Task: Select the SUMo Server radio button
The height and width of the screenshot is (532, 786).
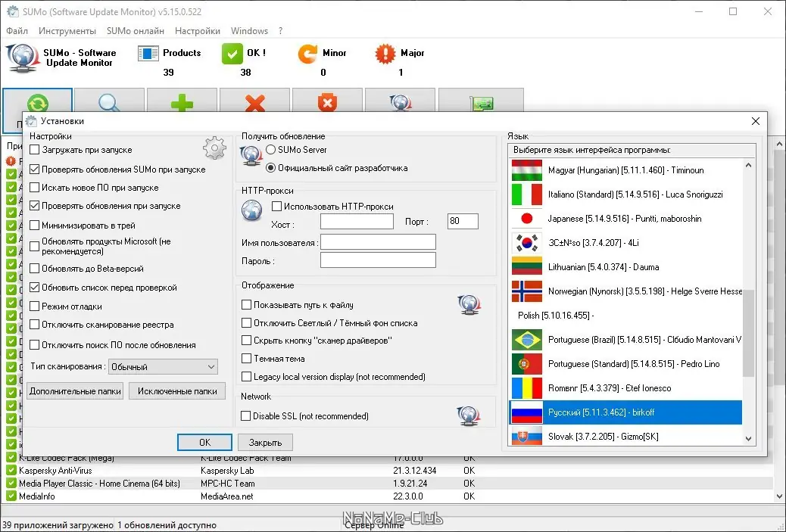Action: coord(270,150)
